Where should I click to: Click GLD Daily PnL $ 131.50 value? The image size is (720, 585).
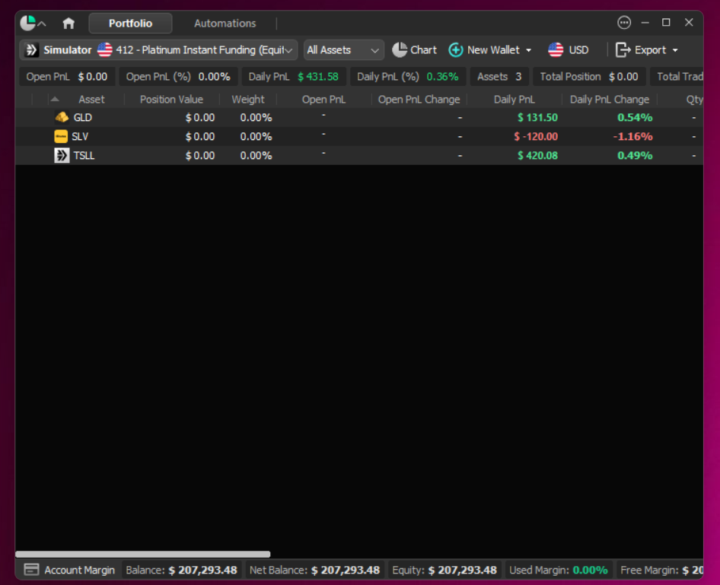point(538,118)
